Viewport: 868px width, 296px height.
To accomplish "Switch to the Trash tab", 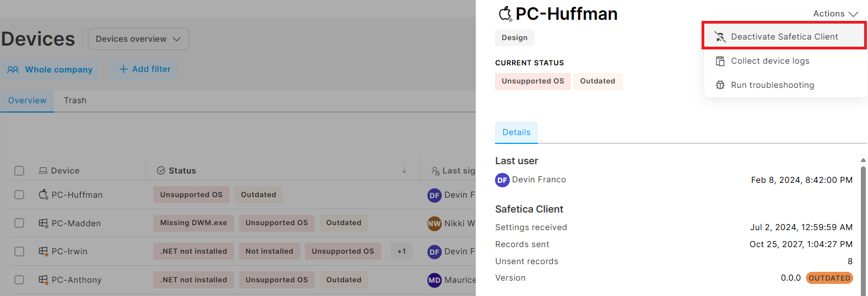I will coord(75,100).
